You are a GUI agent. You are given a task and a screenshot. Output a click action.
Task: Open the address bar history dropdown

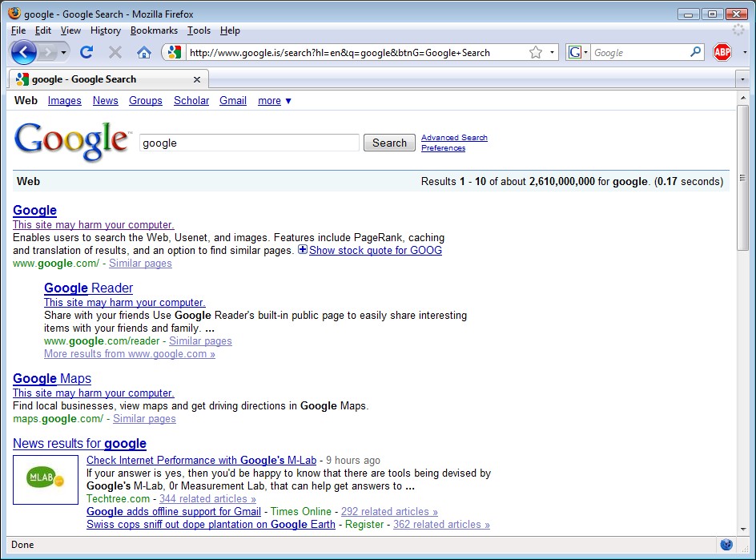(552, 52)
